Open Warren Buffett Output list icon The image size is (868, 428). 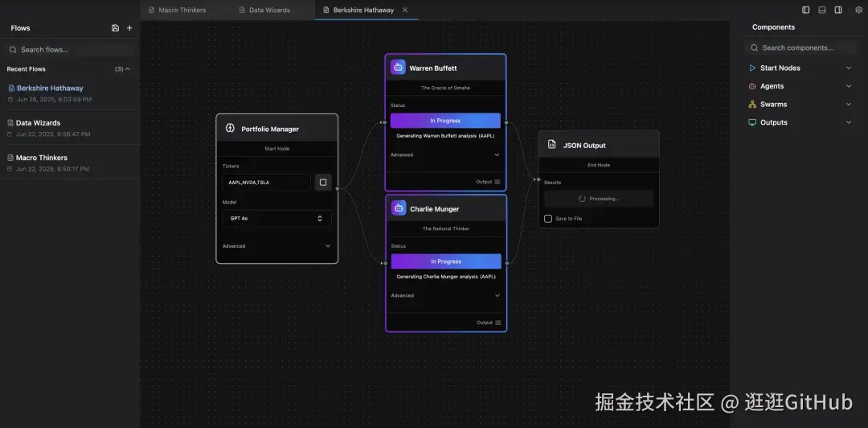pyautogui.click(x=497, y=182)
